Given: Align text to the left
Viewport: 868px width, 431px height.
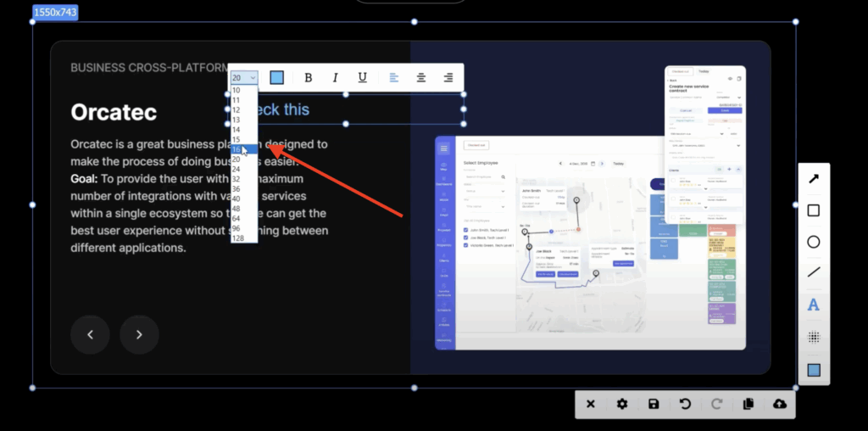Looking at the screenshot, I should [393, 77].
